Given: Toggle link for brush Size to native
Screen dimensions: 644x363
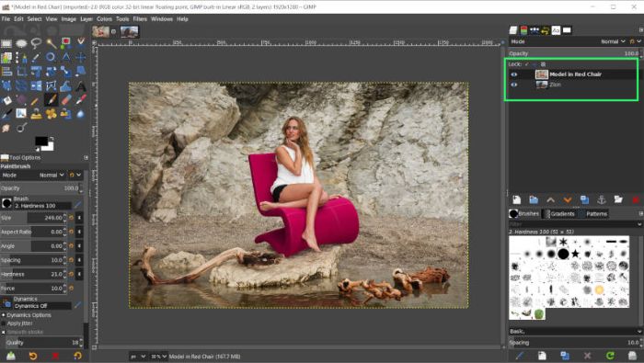Looking at the screenshot, I should point(79,218).
